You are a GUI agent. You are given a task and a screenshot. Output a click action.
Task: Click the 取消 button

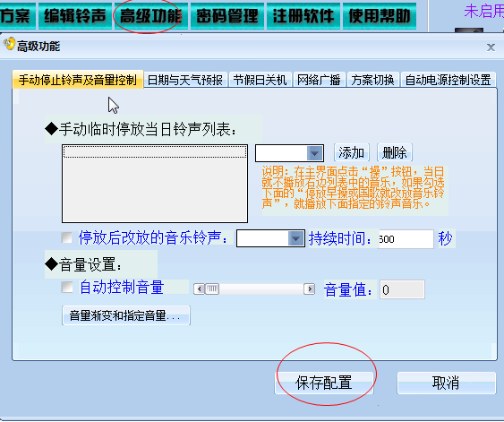point(447,383)
